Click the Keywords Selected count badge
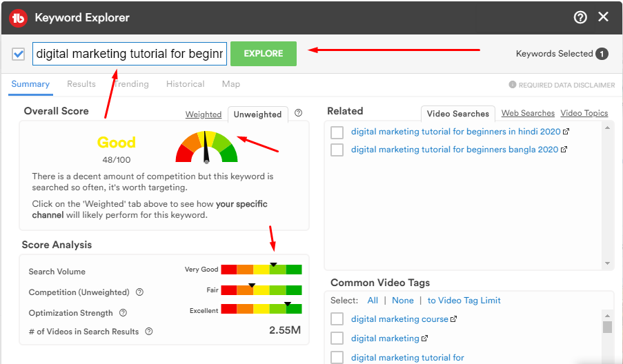Viewport: 623px width, 364px height. (602, 54)
